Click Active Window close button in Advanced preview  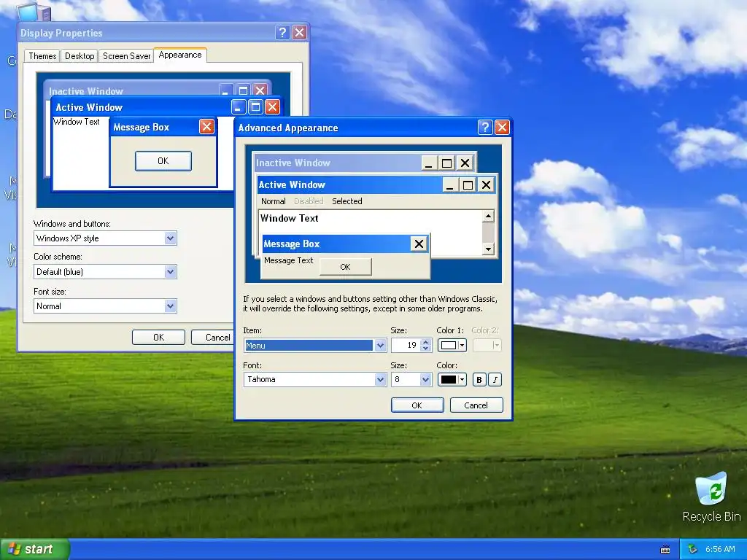point(486,184)
